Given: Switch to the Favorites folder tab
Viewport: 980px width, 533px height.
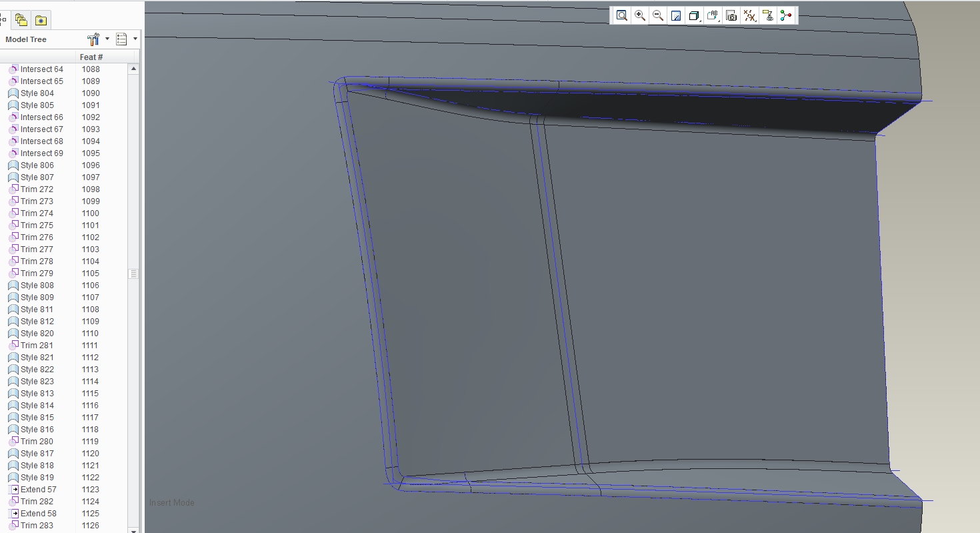Looking at the screenshot, I should tap(41, 20).
